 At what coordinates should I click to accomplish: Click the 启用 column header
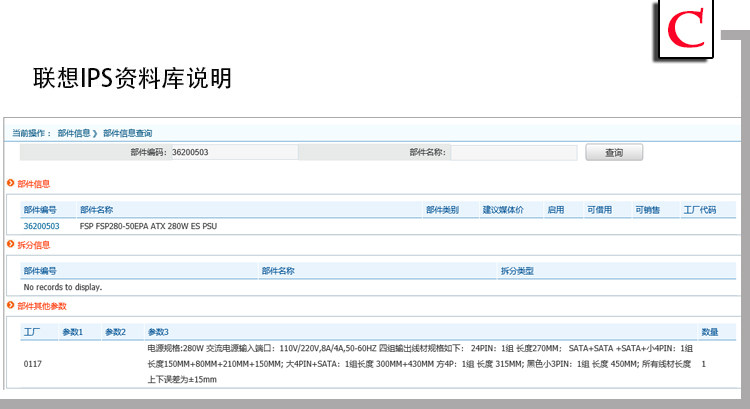tap(556, 210)
